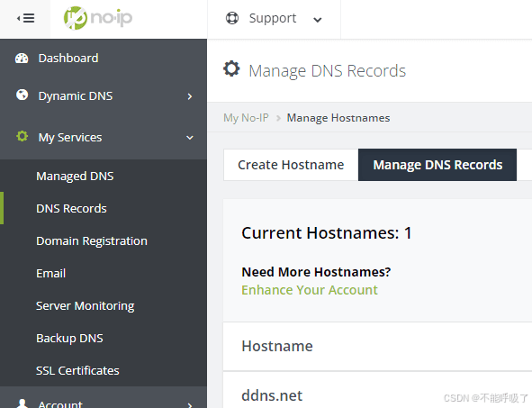Screen dimensions: 532x408
Task: Collapse the My Services chevron
Action: click(190, 138)
